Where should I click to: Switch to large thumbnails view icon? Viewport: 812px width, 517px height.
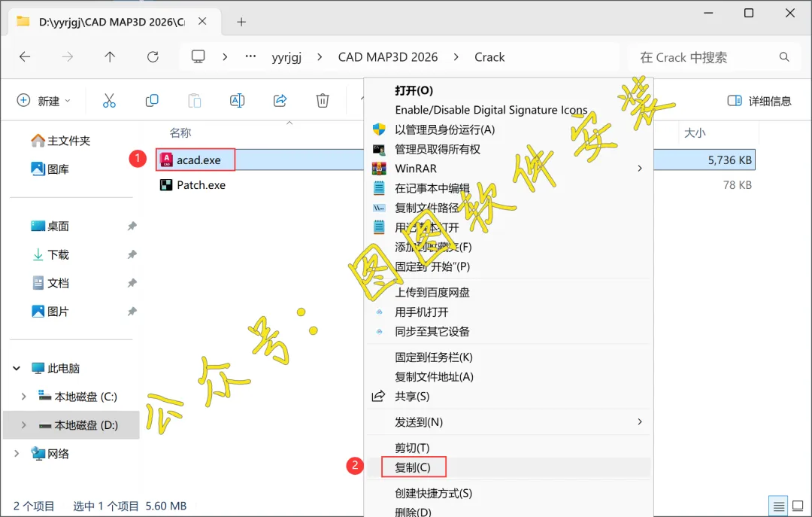[x=798, y=506]
